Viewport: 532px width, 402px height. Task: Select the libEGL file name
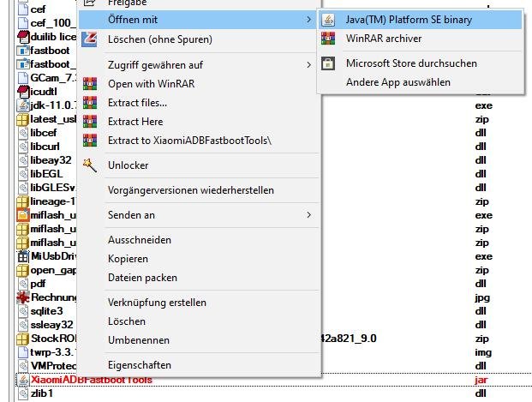tap(46, 174)
